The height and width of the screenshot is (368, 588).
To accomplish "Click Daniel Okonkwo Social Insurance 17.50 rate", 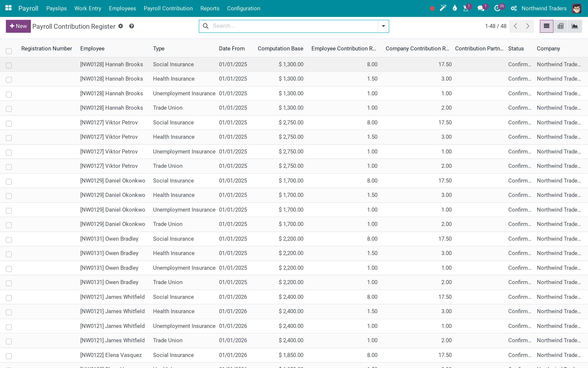I will 445,181.
